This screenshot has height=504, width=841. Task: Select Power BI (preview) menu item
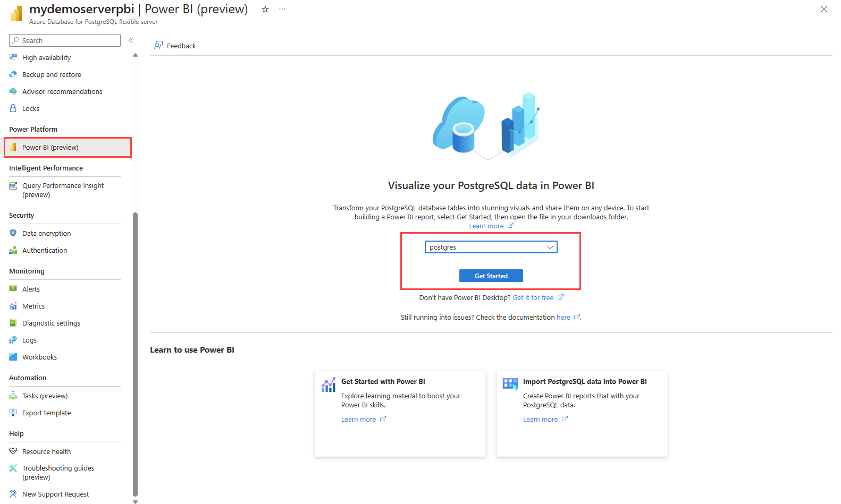(x=68, y=147)
